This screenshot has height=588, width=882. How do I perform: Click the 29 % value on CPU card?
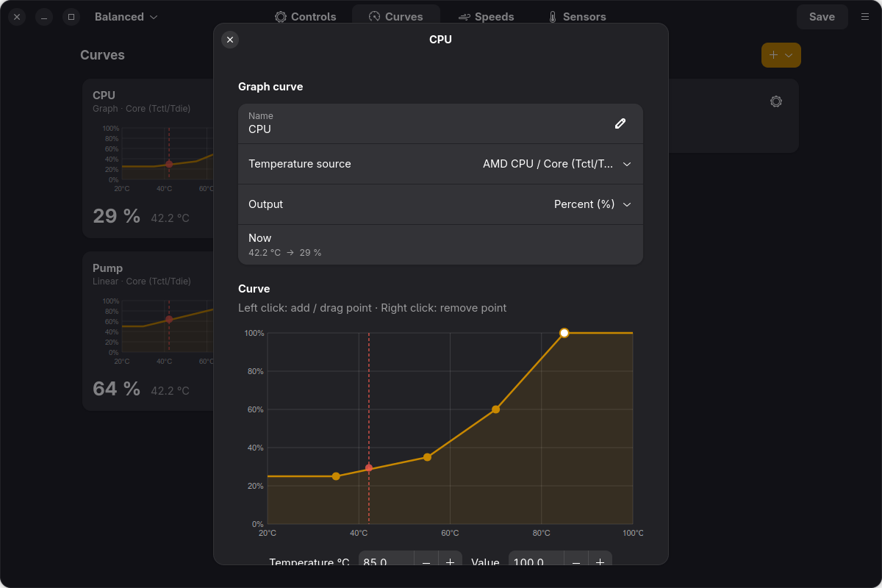click(x=116, y=216)
